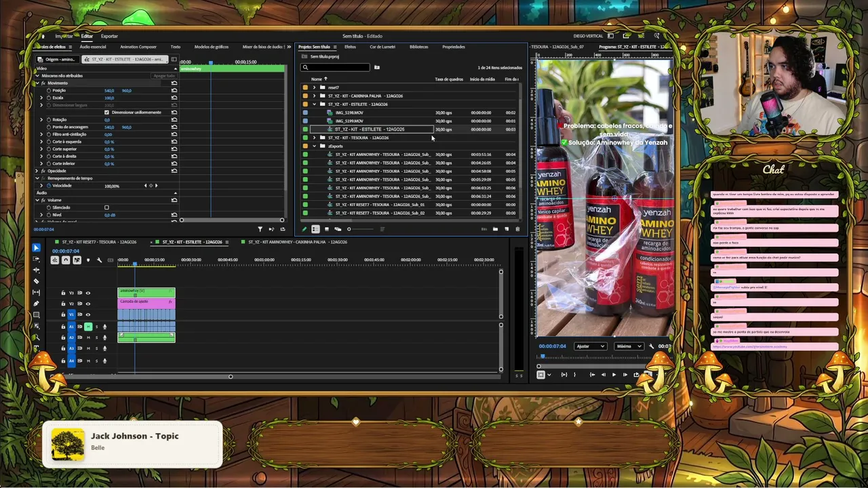Switch Project panel to icon view

click(x=326, y=229)
